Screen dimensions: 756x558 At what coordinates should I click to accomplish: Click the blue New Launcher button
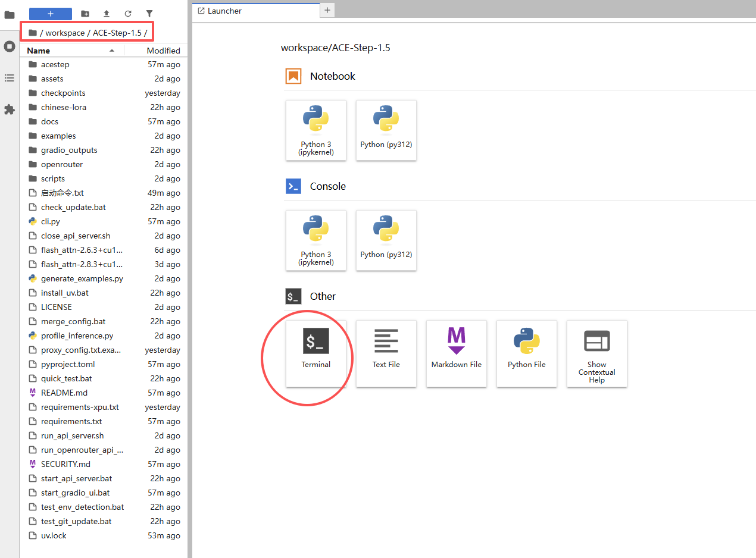tap(51, 14)
